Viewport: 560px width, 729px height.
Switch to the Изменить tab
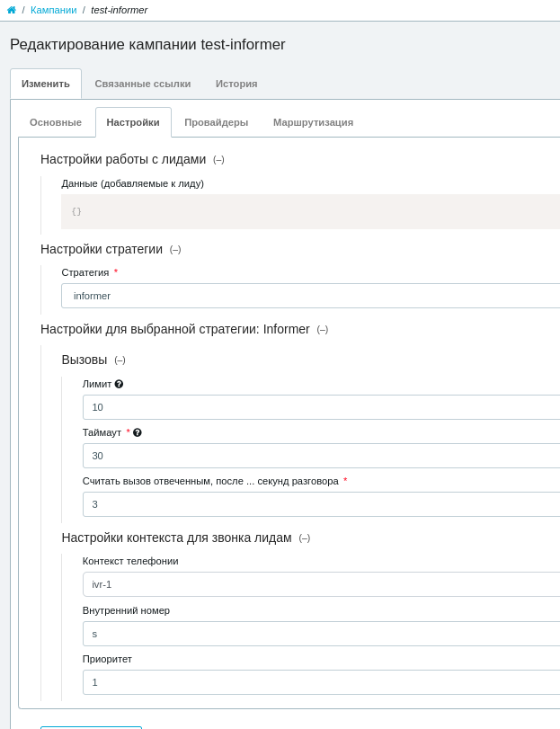[x=46, y=84]
